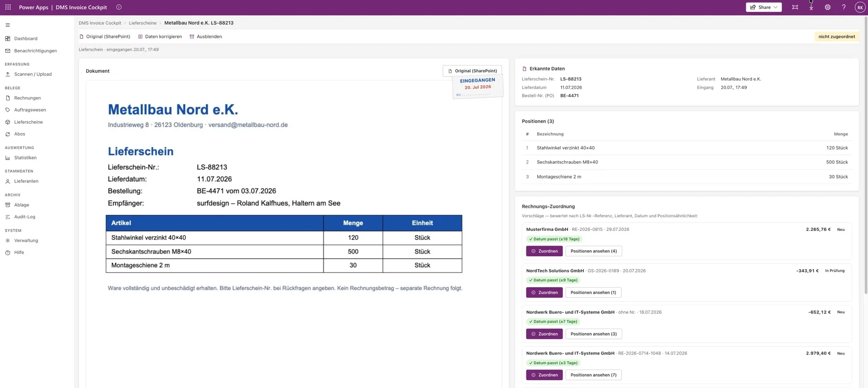Click the page vertical scrollbar
Image resolution: width=868 pixels, height=388 pixels.
click(x=866, y=155)
